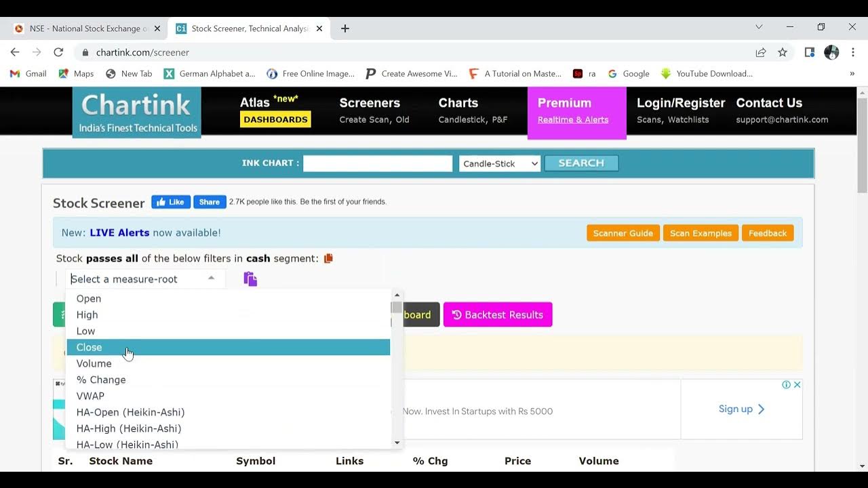Viewport: 868px width, 488px height.
Task: Click the ad info icon
Action: 786,384
